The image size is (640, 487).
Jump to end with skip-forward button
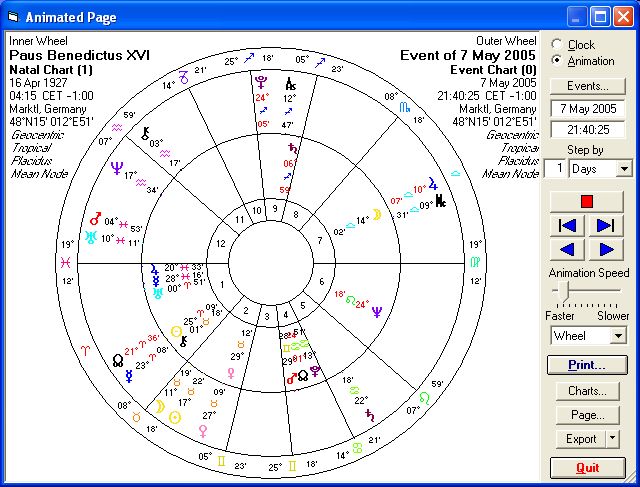click(x=605, y=225)
